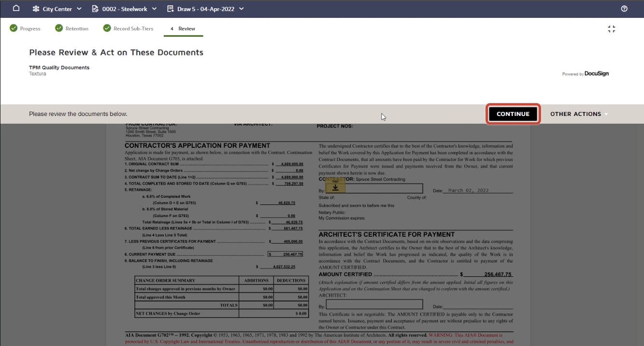Click the Continue button
Screen dimensions: 644x346
(513, 114)
